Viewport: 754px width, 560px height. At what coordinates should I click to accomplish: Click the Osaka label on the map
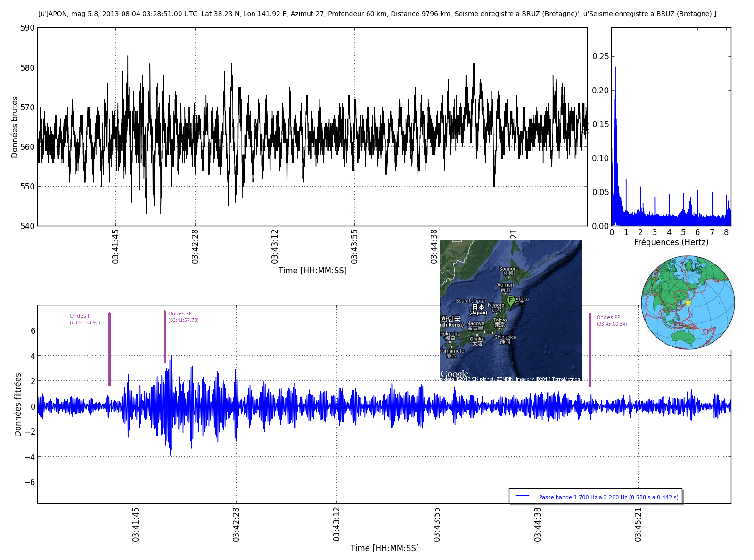[x=477, y=339]
